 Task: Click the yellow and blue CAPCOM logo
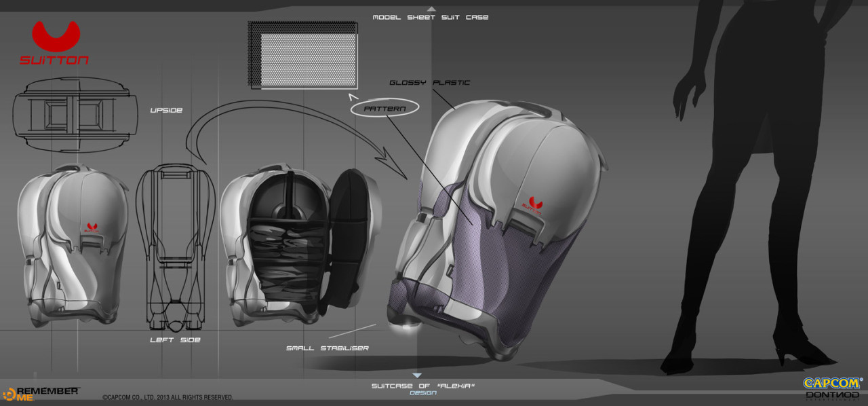coord(833,384)
